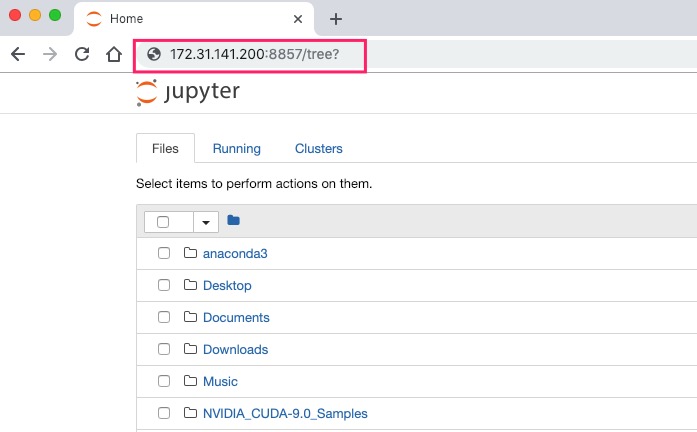This screenshot has width=697, height=432.
Task: Open the NVIDIA_CUDA-9.0_Samples folder
Action: coord(285,413)
